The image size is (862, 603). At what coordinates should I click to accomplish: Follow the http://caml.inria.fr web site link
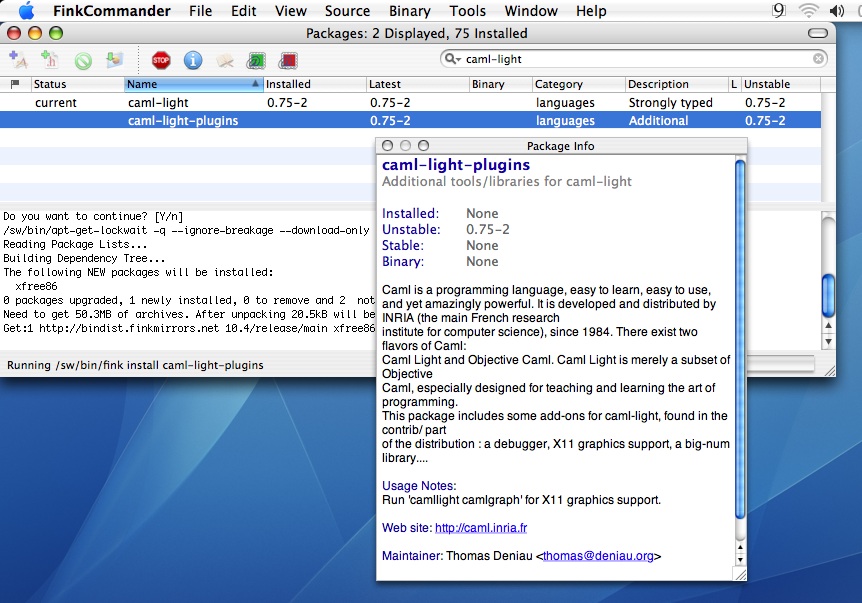(x=481, y=528)
